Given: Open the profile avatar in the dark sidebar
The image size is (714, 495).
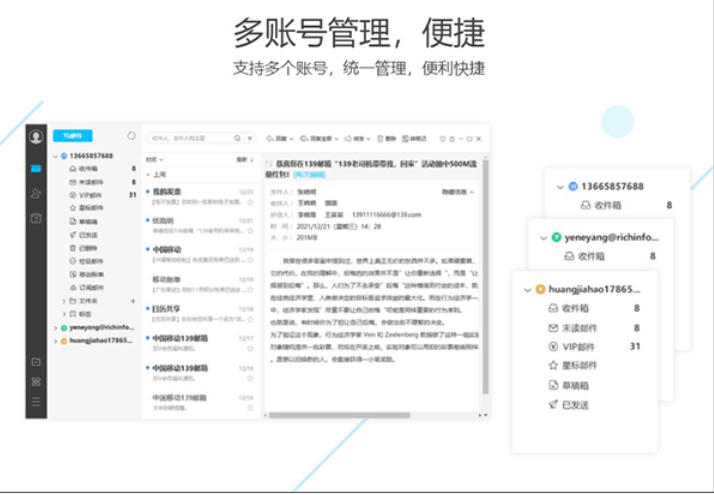Looking at the screenshot, I should pyautogui.click(x=36, y=137).
